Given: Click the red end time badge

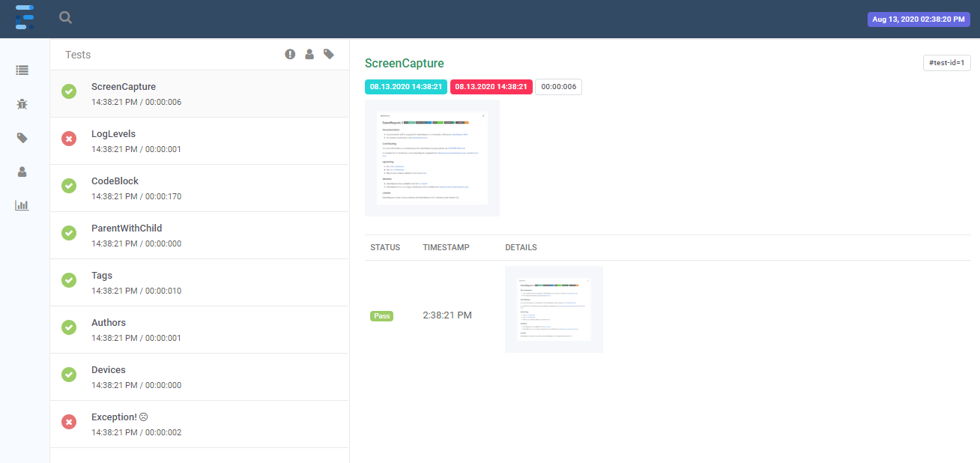Looking at the screenshot, I should (x=491, y=87).
